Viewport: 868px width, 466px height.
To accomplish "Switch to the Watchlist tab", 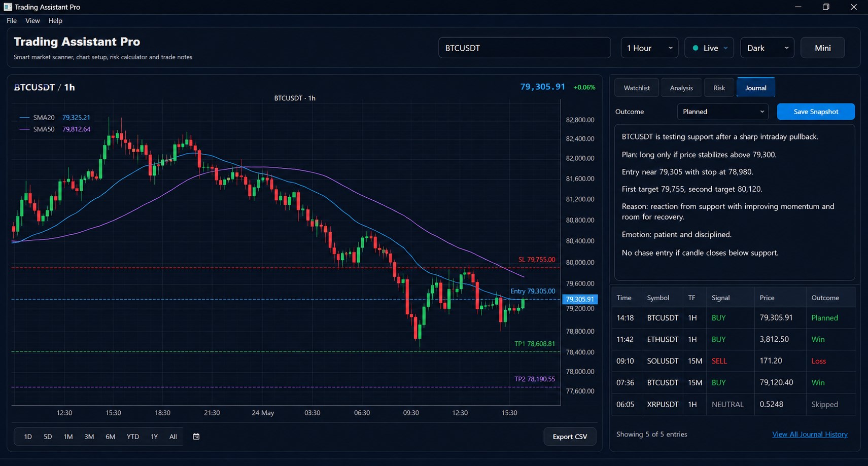I will click(x=637, y=88).
